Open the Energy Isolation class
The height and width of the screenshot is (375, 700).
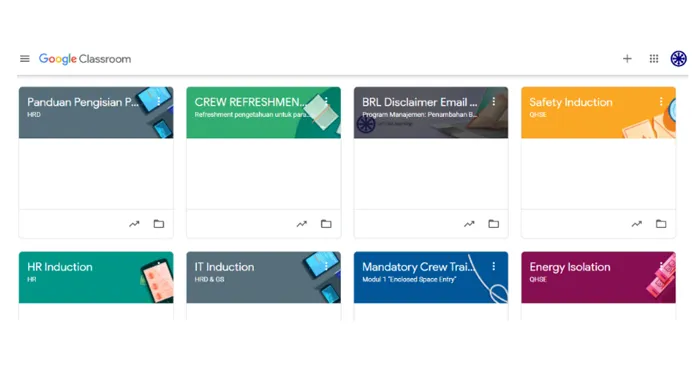pos(570,267)
